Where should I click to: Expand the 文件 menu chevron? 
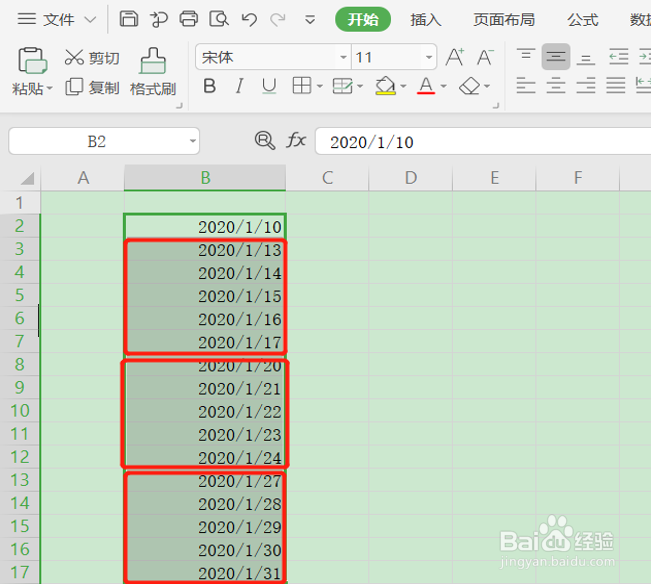point(90,20)
